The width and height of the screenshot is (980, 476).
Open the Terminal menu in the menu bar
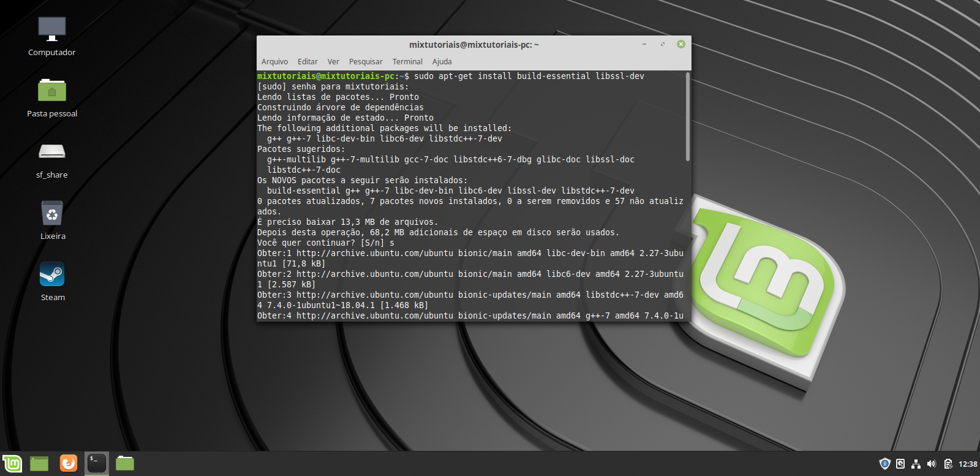pyautogui.click(x=407, y=61)
